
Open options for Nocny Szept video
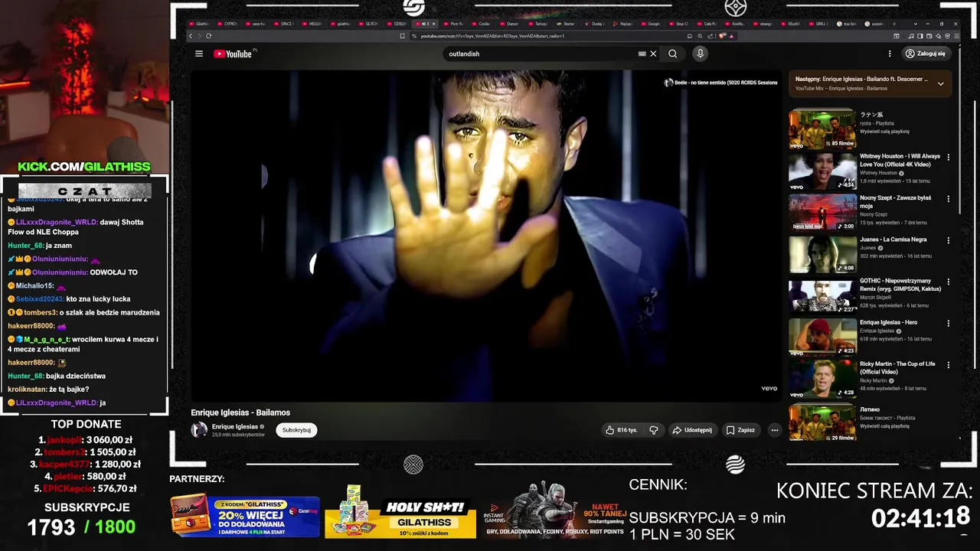pos(948,198)
